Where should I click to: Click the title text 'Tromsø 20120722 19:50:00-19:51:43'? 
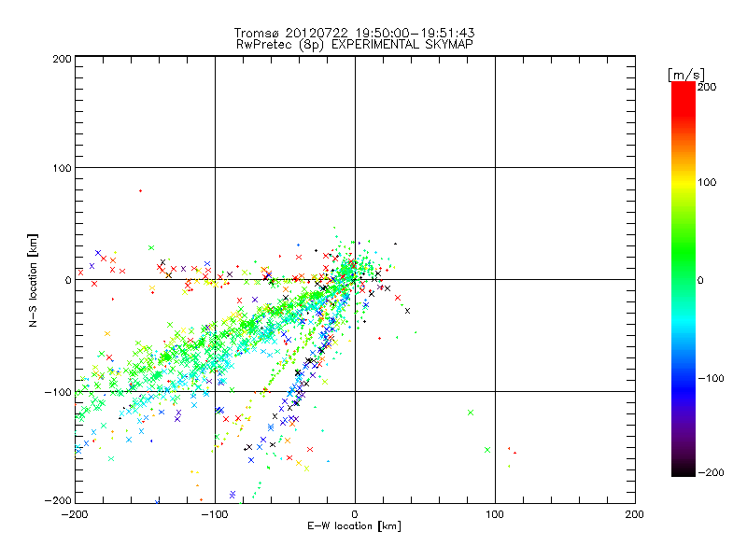[355, 33]
